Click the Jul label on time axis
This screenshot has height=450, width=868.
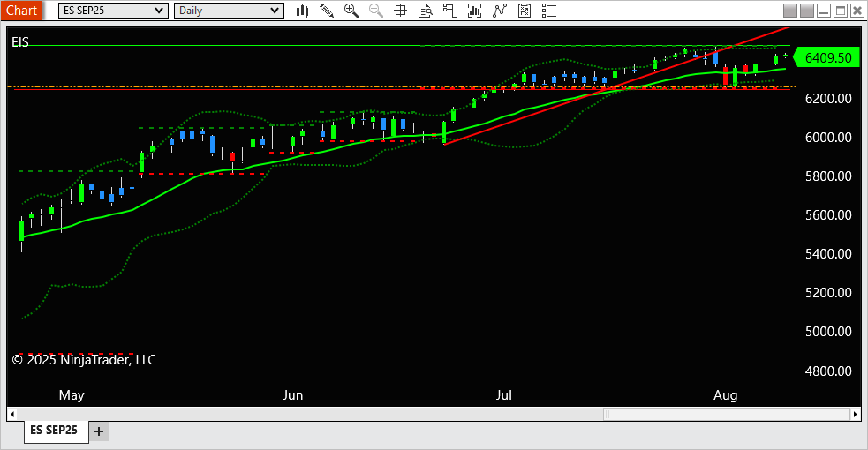point(503,395)
